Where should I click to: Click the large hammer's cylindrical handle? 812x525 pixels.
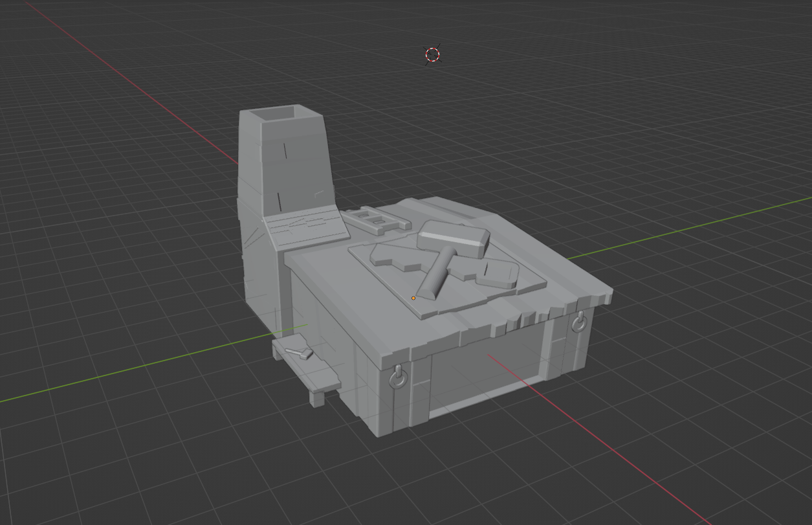tap(435, 277)
